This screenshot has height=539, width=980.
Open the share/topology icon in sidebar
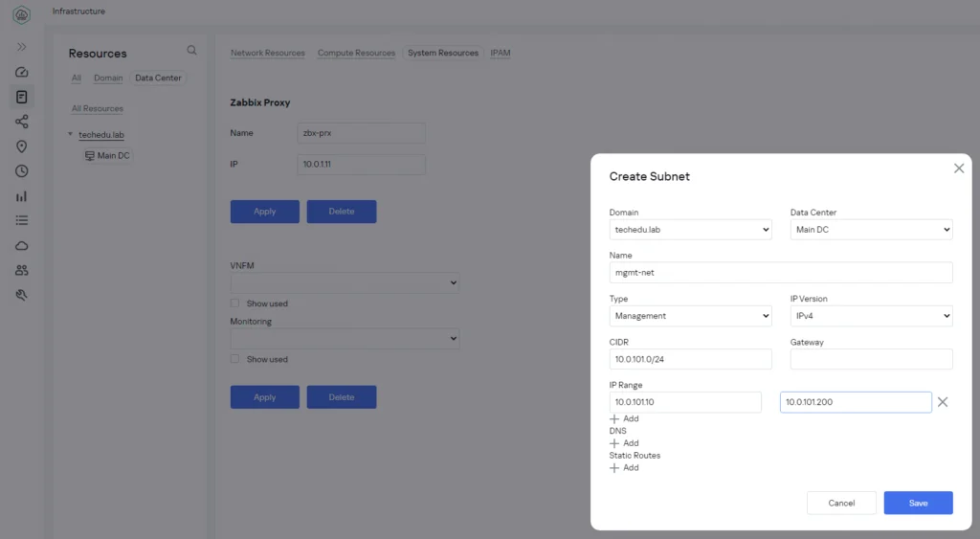tap(21, 122)
